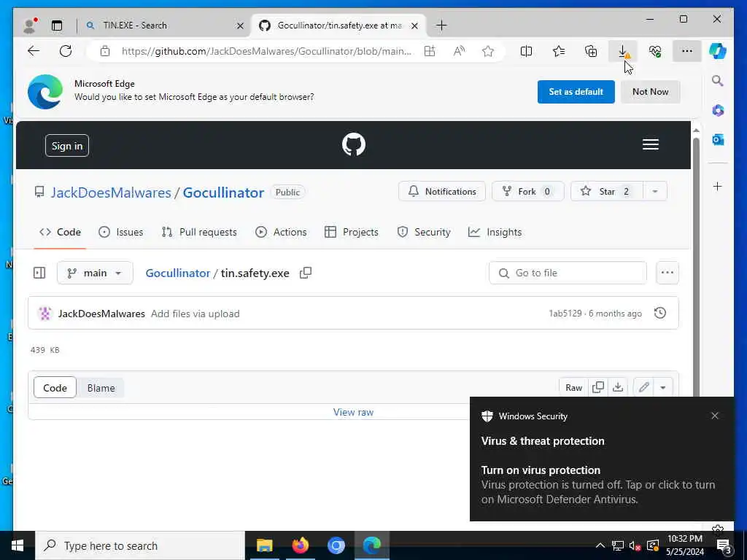
Task: Expand the file tree side panel
Action: tap(39, 273)
